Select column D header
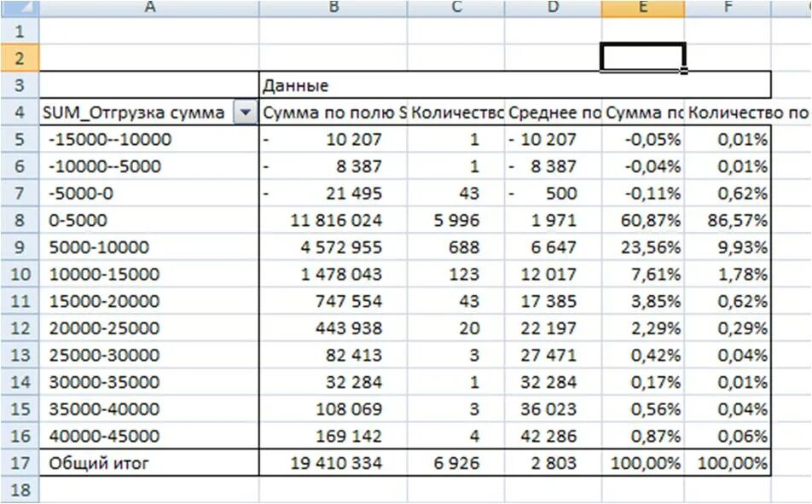The width and height of the screenshot is (812, 504). (553, 8)
